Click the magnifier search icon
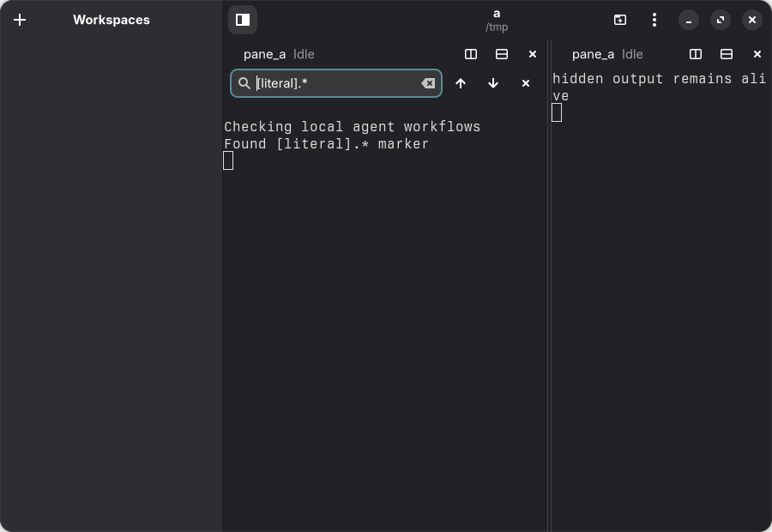772x532 pixels. pos(244,83)
